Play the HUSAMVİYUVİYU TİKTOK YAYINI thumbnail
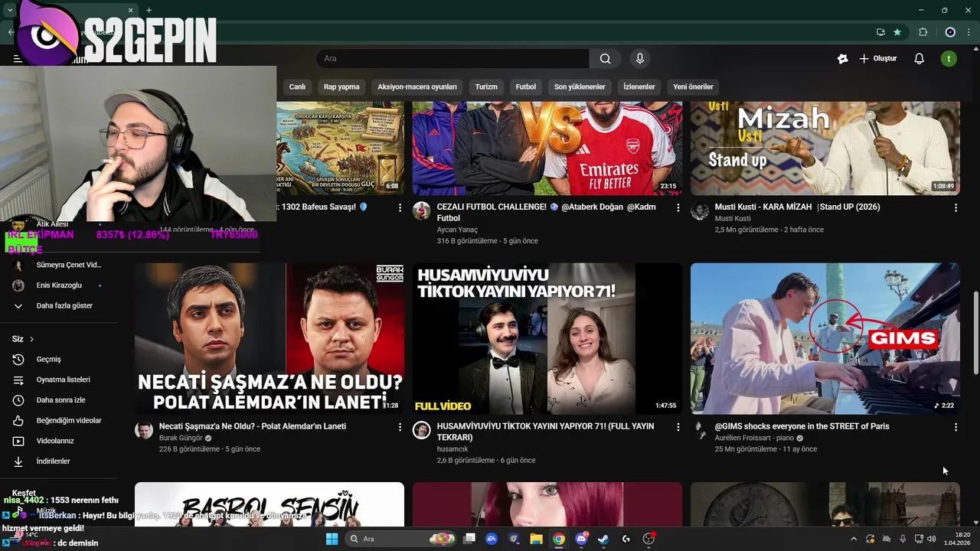The image size is (980, 551). [x=547, y=338]
